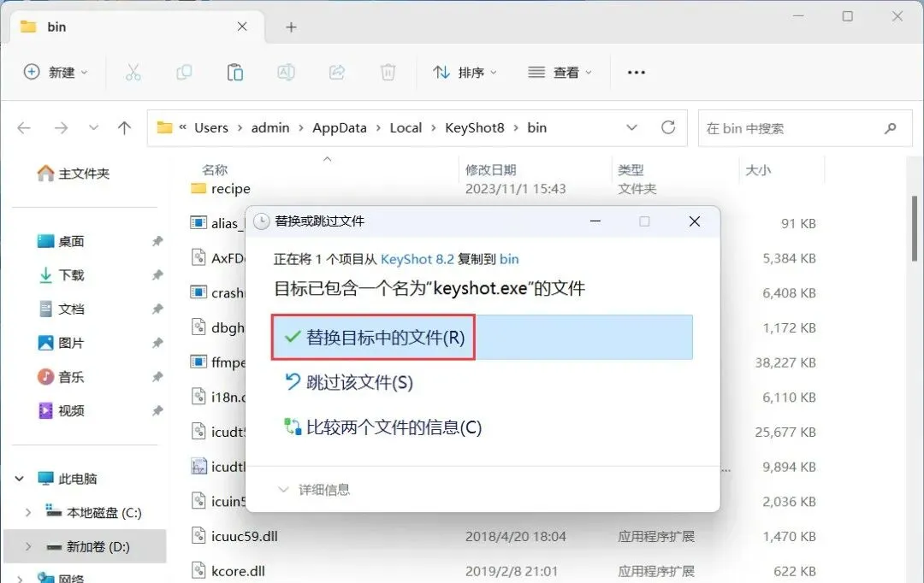This screenshot has width=924, height=583.
Task: Click the Rename icon in toolbar
Action: (x=286, y=73)
